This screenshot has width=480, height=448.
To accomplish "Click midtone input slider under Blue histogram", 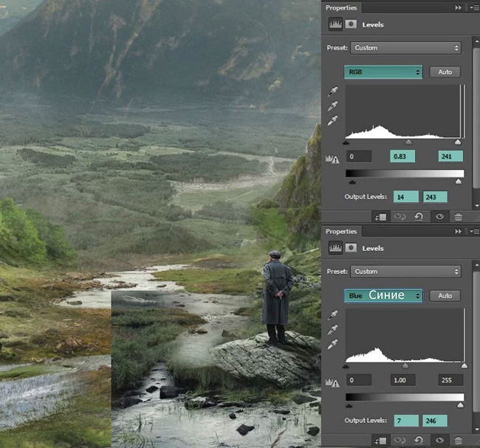I will [x=405, y=366].
